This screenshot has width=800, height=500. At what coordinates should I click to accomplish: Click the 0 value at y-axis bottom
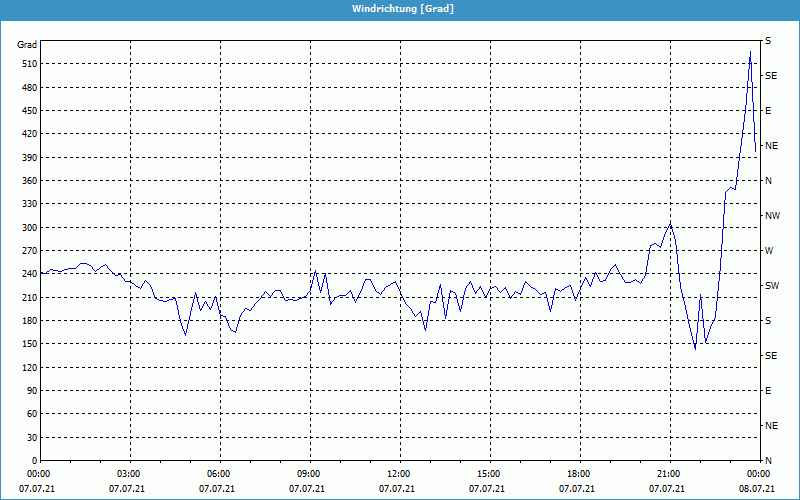pyautogui.click(x=33, y=461)
